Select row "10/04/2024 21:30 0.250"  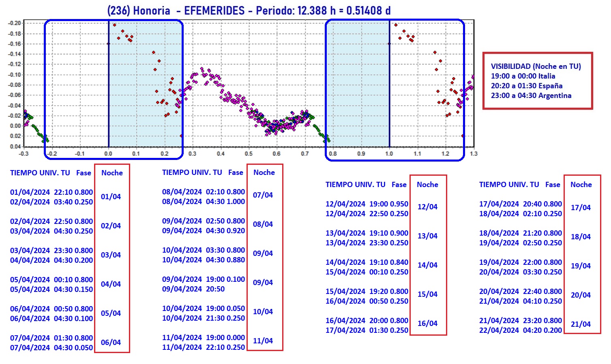204,318
